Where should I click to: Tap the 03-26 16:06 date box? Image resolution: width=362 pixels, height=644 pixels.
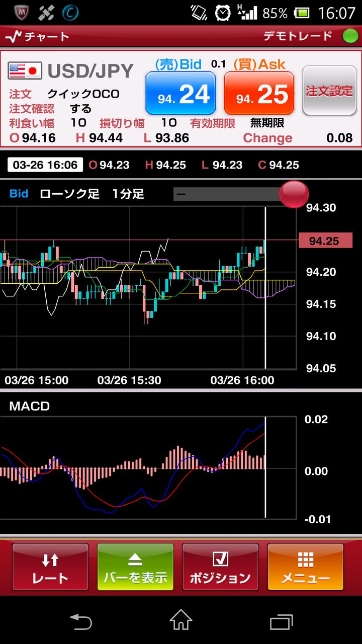45,165
